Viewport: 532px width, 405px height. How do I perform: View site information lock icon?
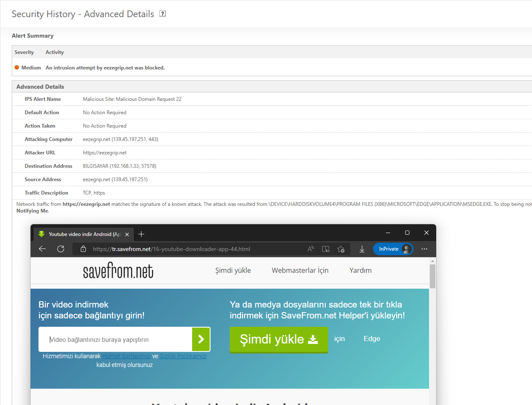pyautogui.click(x=83, y=249)
